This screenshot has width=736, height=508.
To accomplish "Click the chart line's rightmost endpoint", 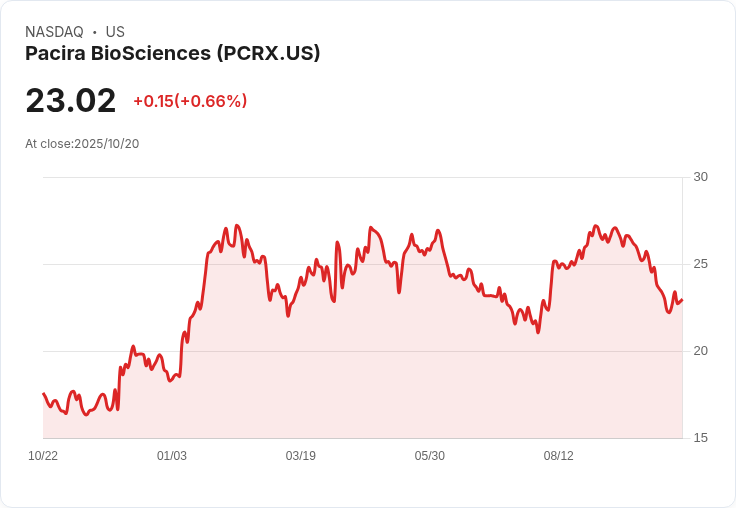I will pos(682,300).
